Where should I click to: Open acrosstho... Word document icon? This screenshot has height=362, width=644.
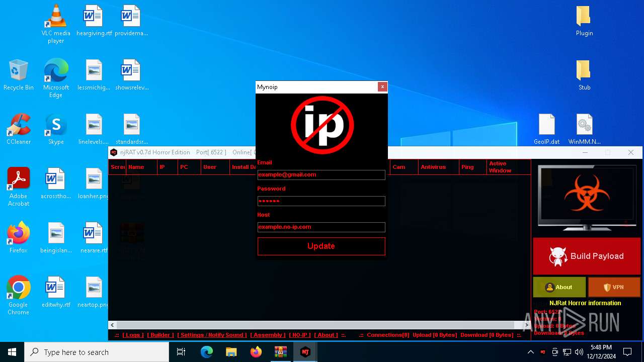coord(56,184)
